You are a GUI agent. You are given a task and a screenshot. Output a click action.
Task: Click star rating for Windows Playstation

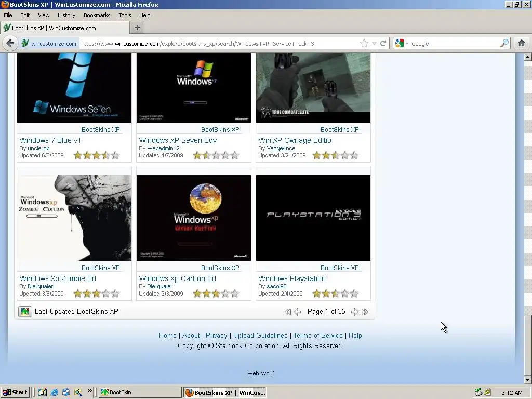point(335,294)
